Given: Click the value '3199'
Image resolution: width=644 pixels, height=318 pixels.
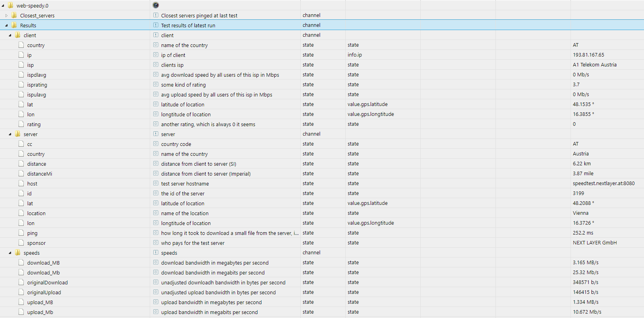Looking at the screenshot, I should point(578,193).
